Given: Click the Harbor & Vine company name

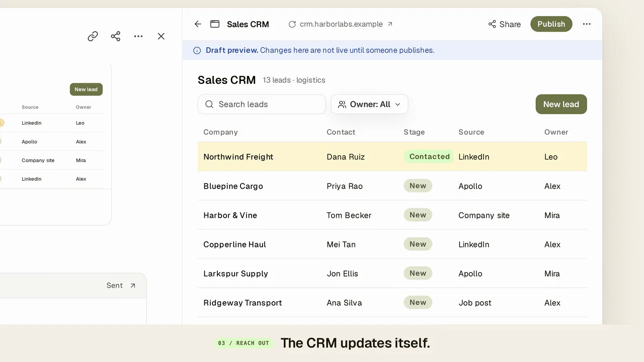Looking at the screenshot, I should tap(230, 215).
